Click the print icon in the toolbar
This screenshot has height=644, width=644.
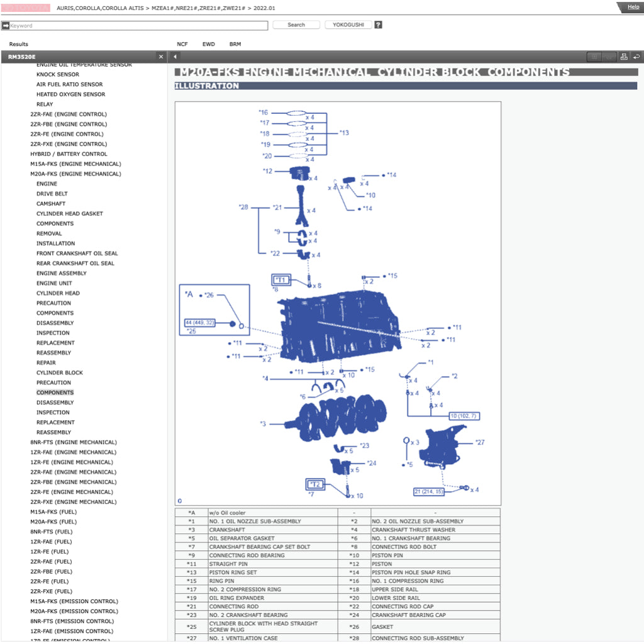point(624,57)
